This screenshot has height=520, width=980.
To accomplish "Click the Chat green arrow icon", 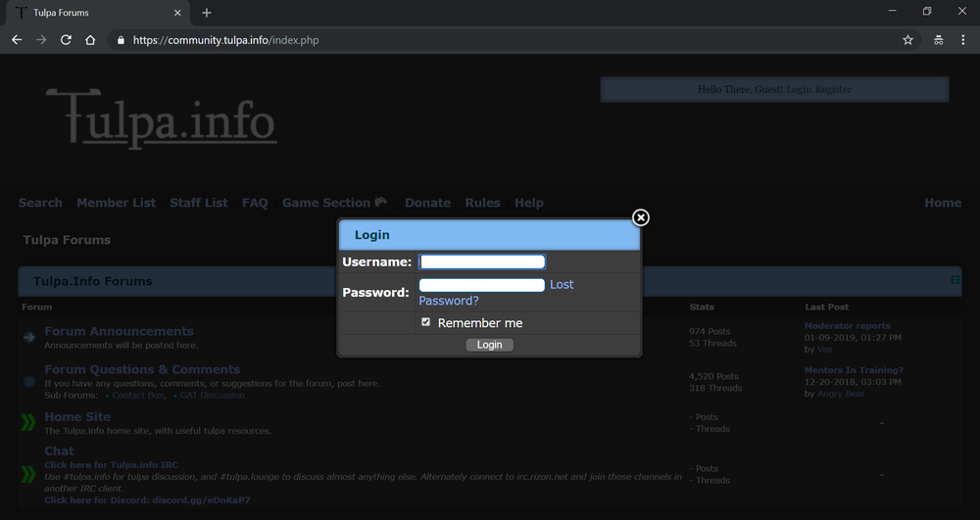I will pyautogui.click(x=28, y=474).
